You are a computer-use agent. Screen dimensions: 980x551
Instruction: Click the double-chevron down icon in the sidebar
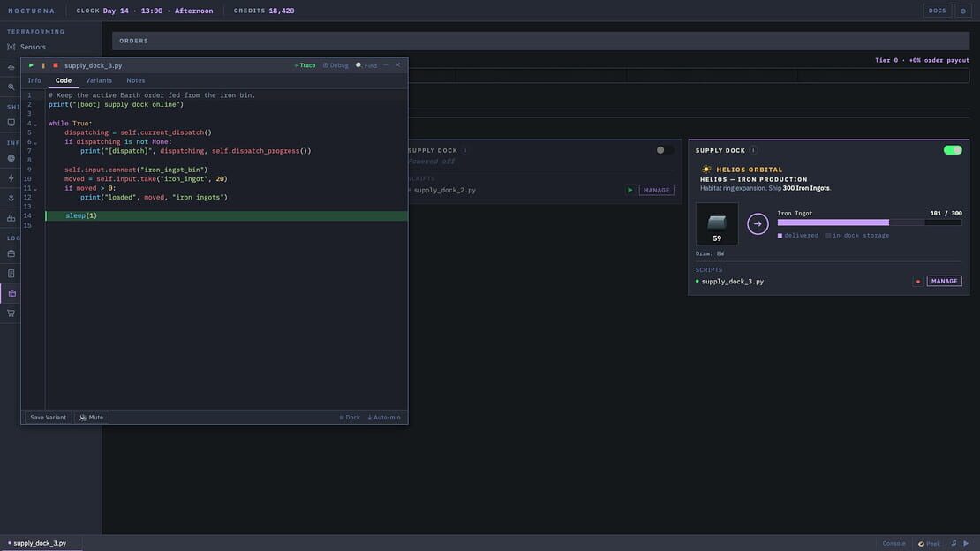11,199
